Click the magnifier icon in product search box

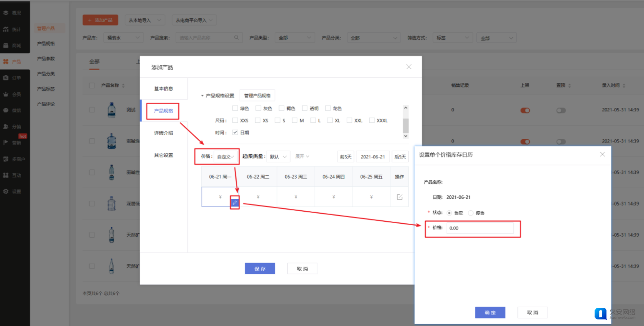237,38
